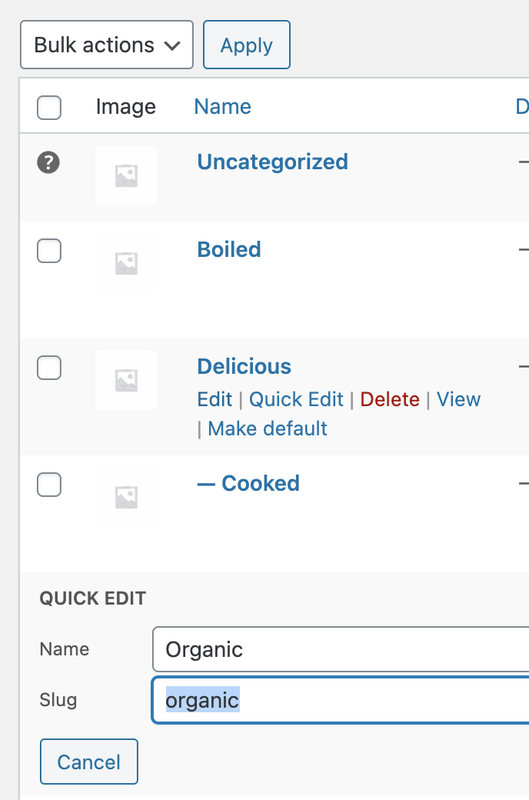
Task: Open the Uncategorized category
Action: coord(272,162)
